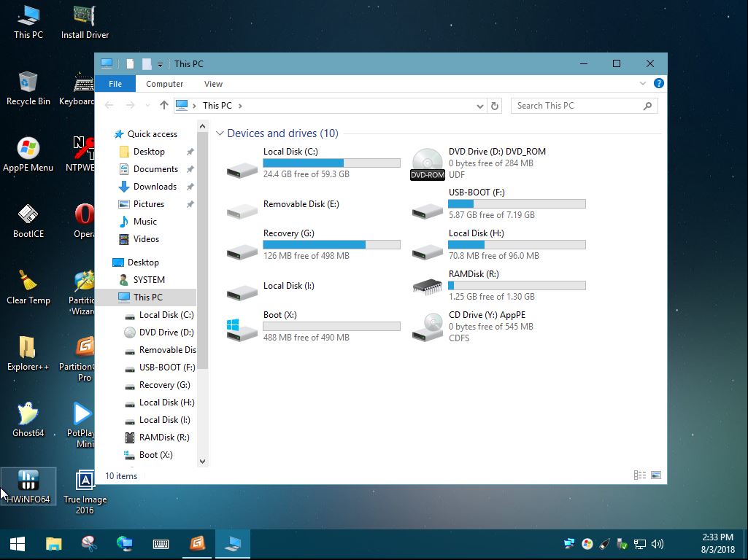Image resolution: width=748 pixels, height=560 pixels.
Task: Click the search magnifier icon
Action: [x=647, y=106]
